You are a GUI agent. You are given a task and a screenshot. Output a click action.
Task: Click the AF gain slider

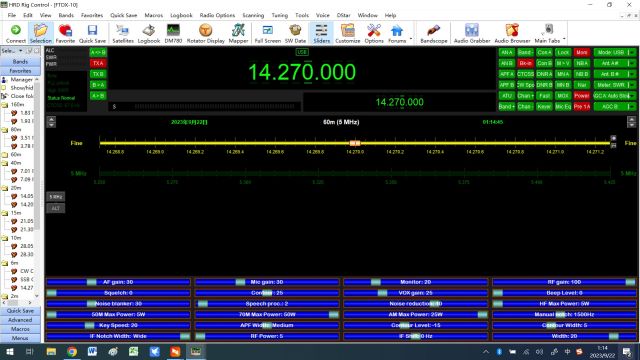pyautogui.click(x=118, y=282)
